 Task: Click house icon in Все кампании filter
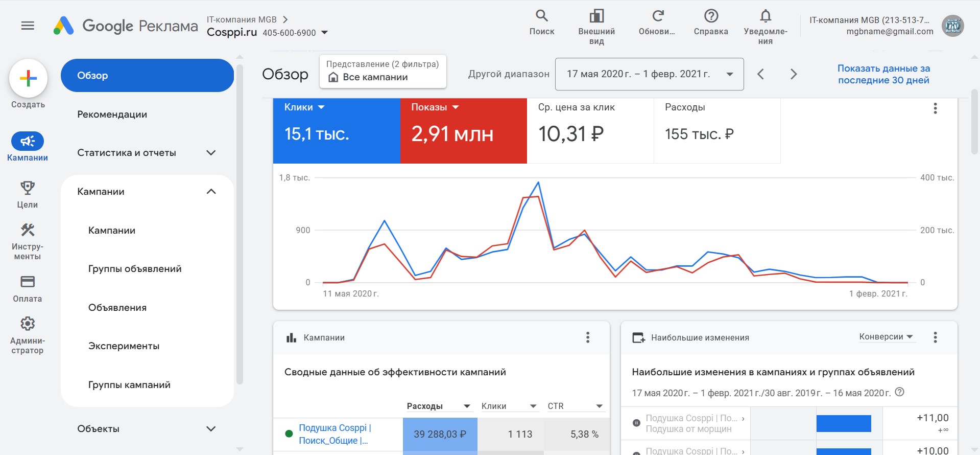point(333,77)
